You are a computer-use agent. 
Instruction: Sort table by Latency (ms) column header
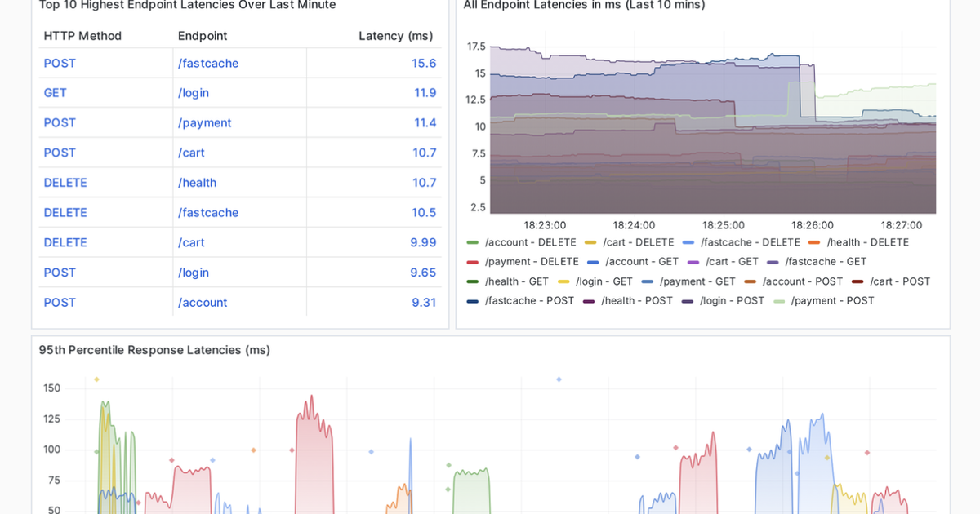click(395, 36)
